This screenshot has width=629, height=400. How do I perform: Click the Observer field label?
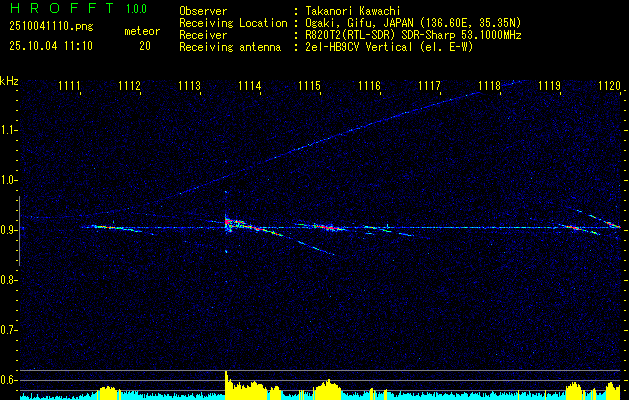pyautogui.click(x=203, y=11)
